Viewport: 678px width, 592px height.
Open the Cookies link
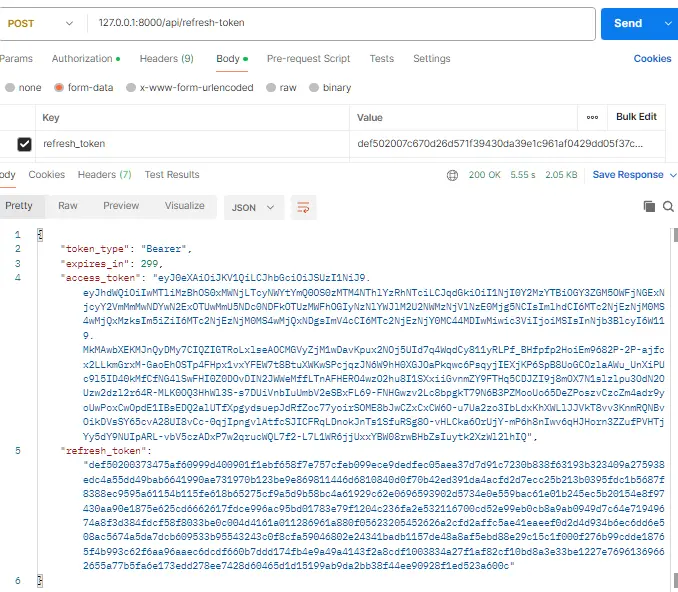pyautogui.click(x=652, y=58)
